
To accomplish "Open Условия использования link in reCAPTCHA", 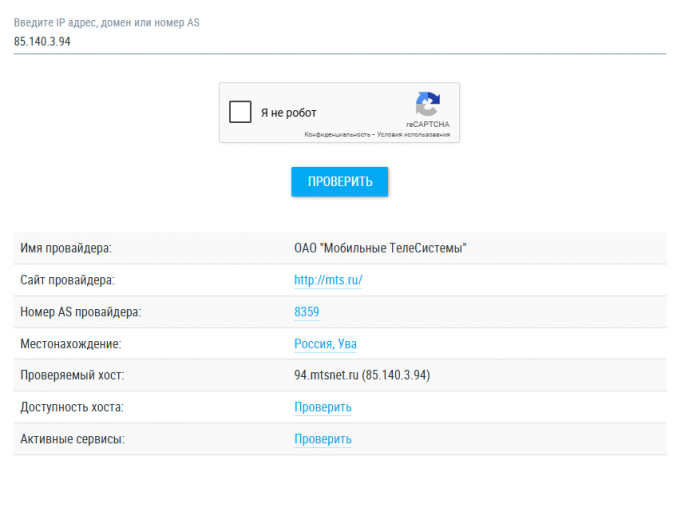I will (x=413, y=135).
